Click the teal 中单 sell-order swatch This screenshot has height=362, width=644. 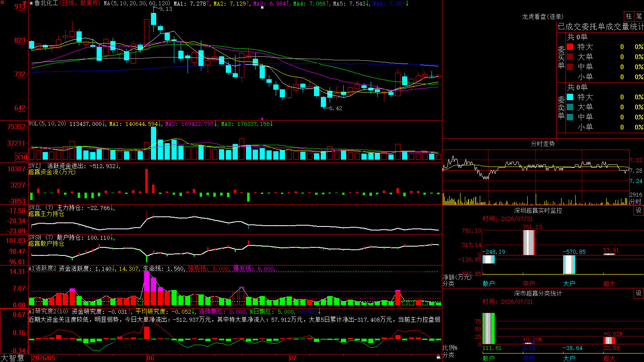click(x=570, y=117)
